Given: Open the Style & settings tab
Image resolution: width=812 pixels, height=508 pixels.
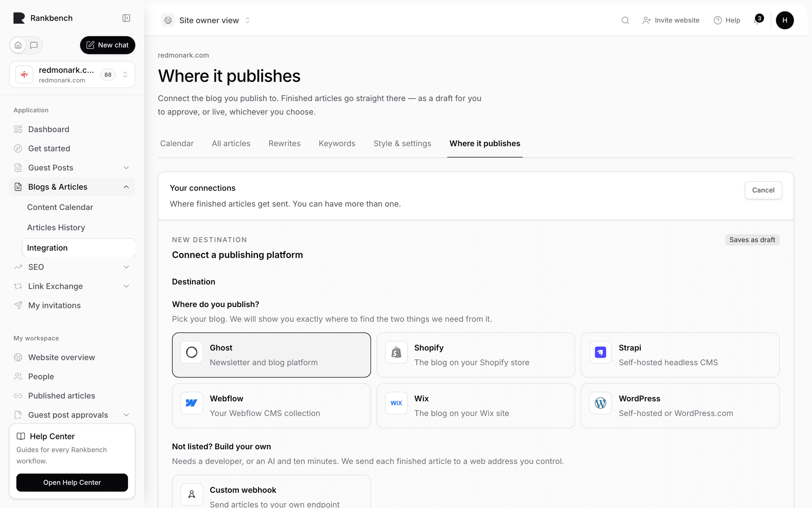Looking at the screenshot, I should [402, 143].
